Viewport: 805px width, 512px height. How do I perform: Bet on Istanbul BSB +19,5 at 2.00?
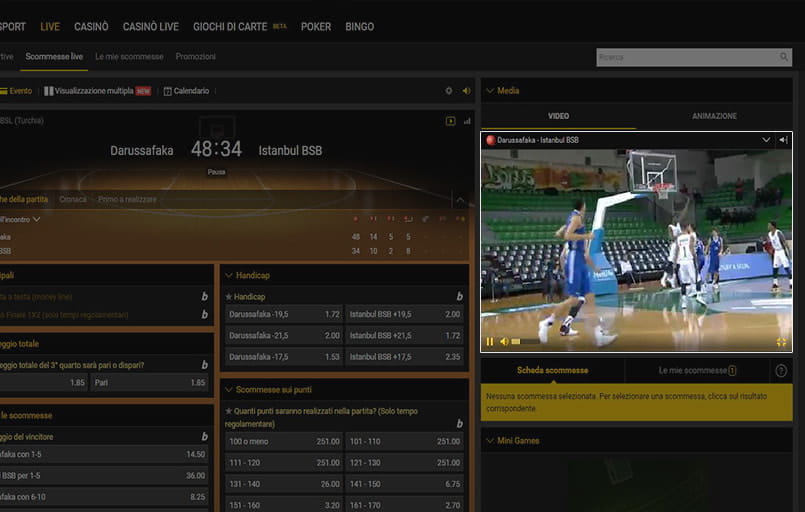point(405,314)
